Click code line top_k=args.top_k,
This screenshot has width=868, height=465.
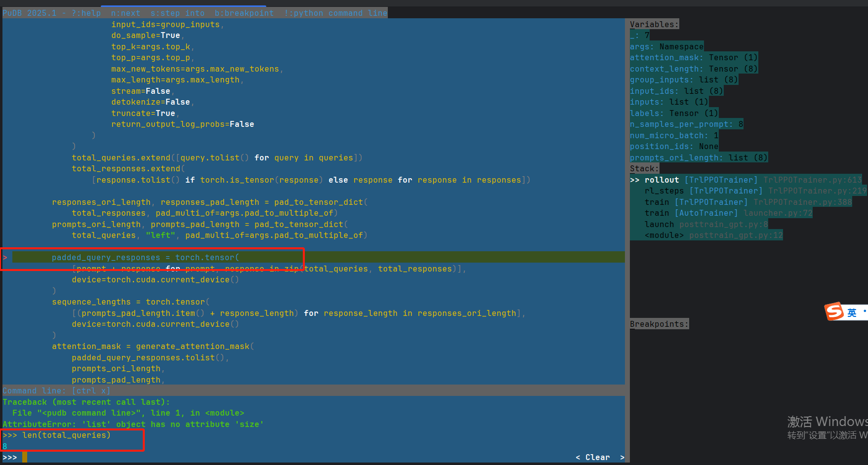(153, 46)
